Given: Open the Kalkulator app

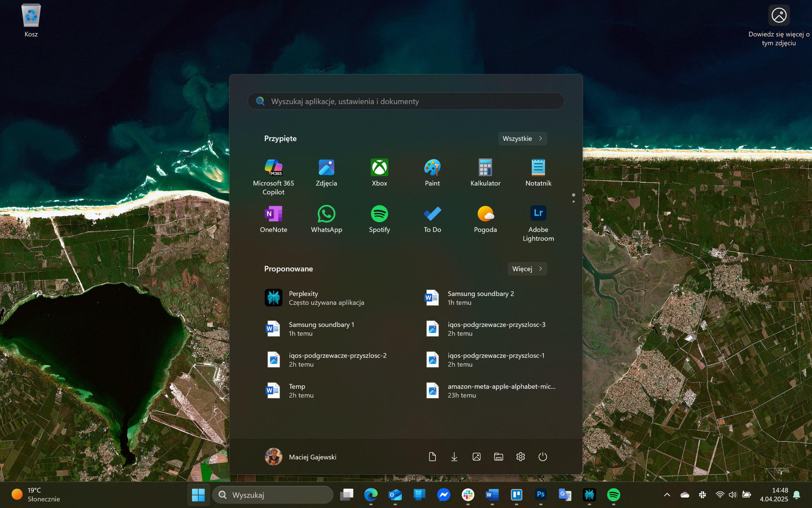Looking at the screenshot, I should click(485, 172).
